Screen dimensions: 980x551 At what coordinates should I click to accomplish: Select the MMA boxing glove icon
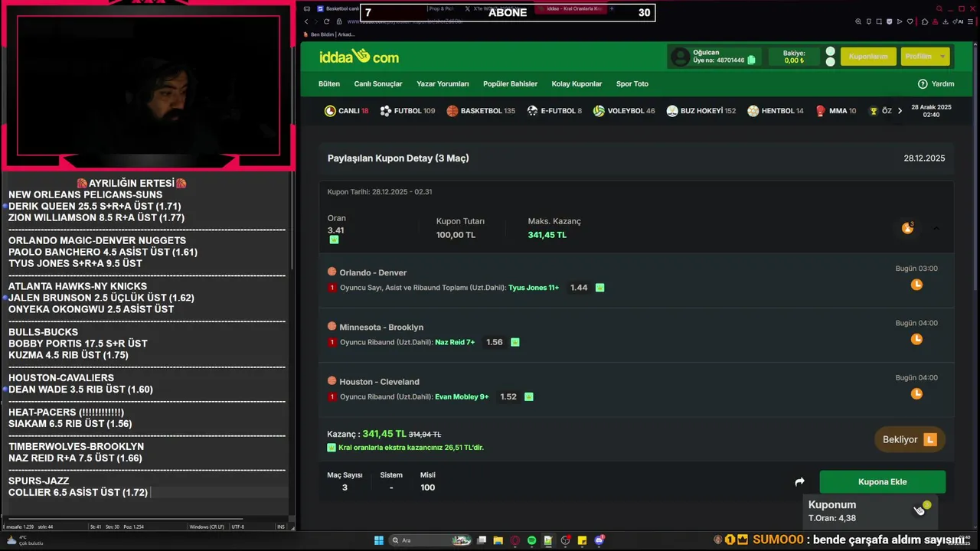pos(821,111)
